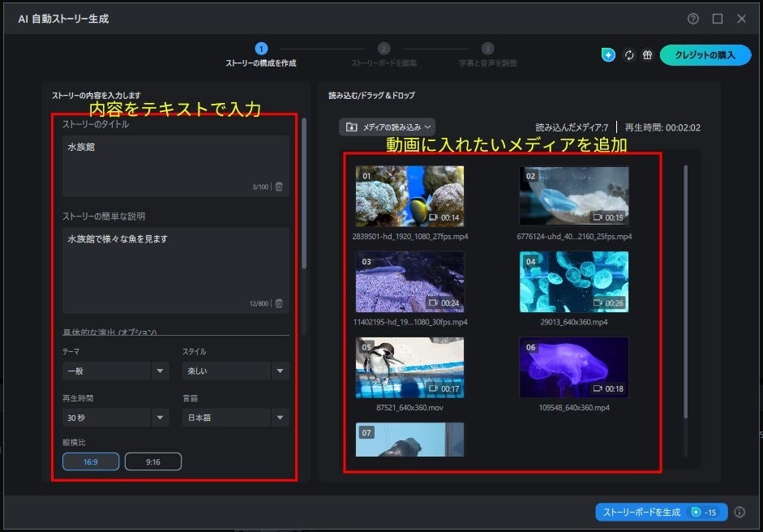Screen dimensions: 763x532
Task: Click the refresh credits icon
Action: (629, 55)
